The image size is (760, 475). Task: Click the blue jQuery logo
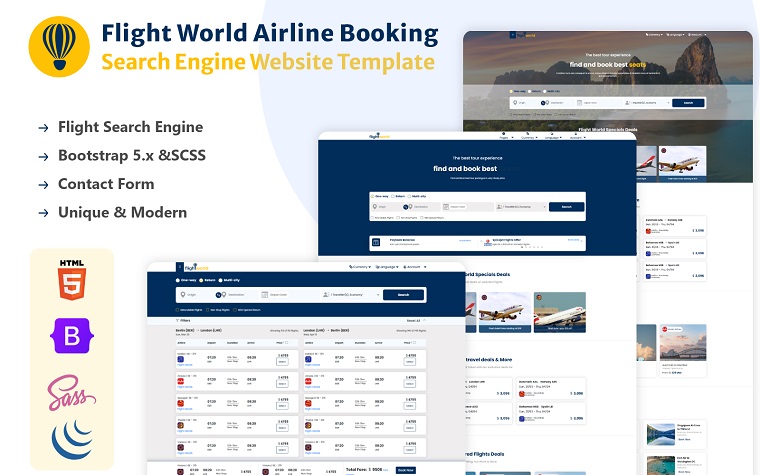pyautogui.click(x=72, y=441)
